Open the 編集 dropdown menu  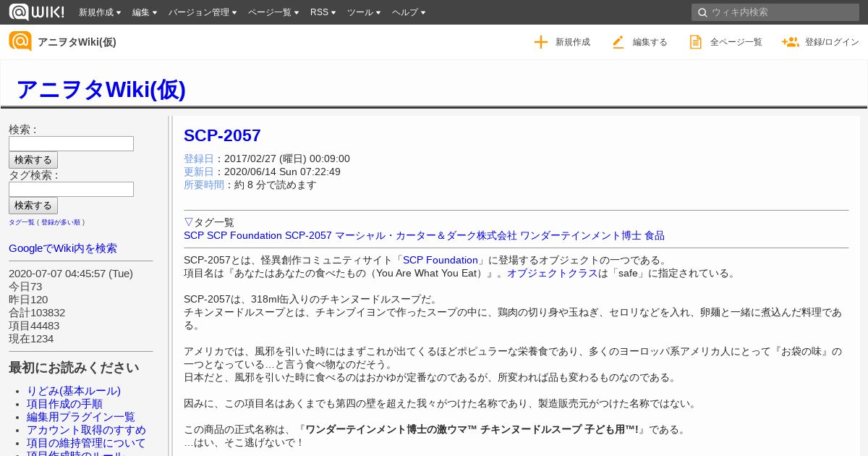point(145,12)
